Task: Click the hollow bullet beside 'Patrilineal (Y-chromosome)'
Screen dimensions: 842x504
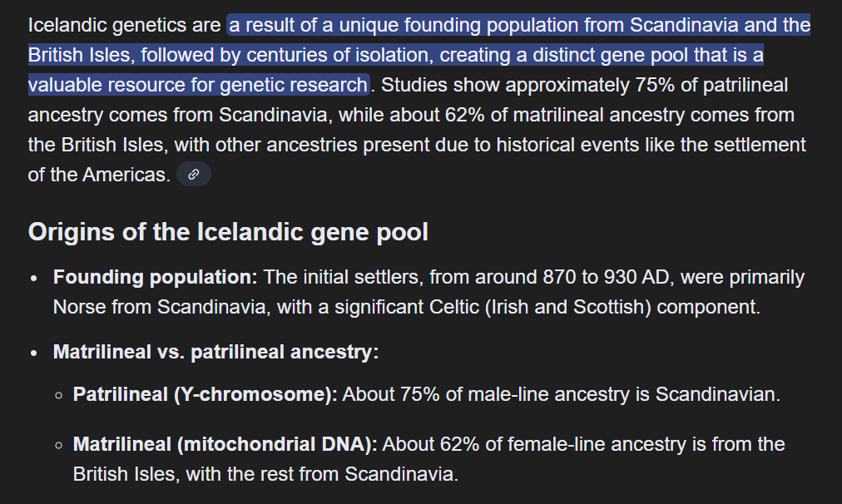Action: [58, 395]
